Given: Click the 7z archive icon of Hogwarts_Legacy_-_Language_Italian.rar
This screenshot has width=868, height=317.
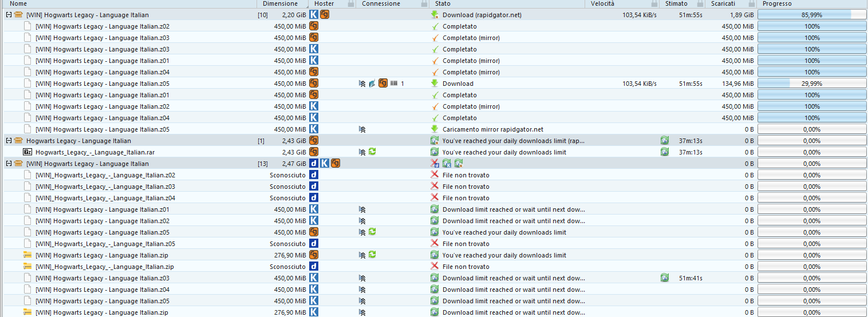Looking at the screenshot, I should [x=27, y=152].
